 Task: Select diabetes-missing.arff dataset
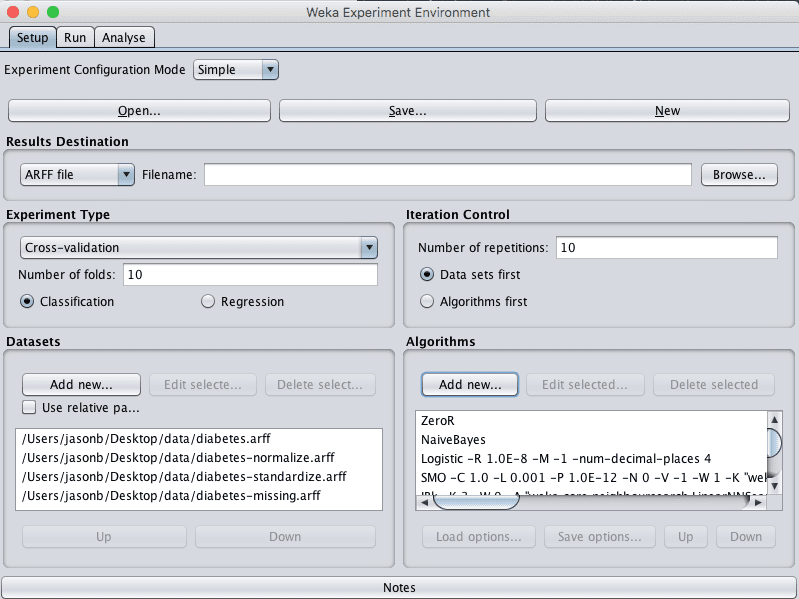coord(199,496)
